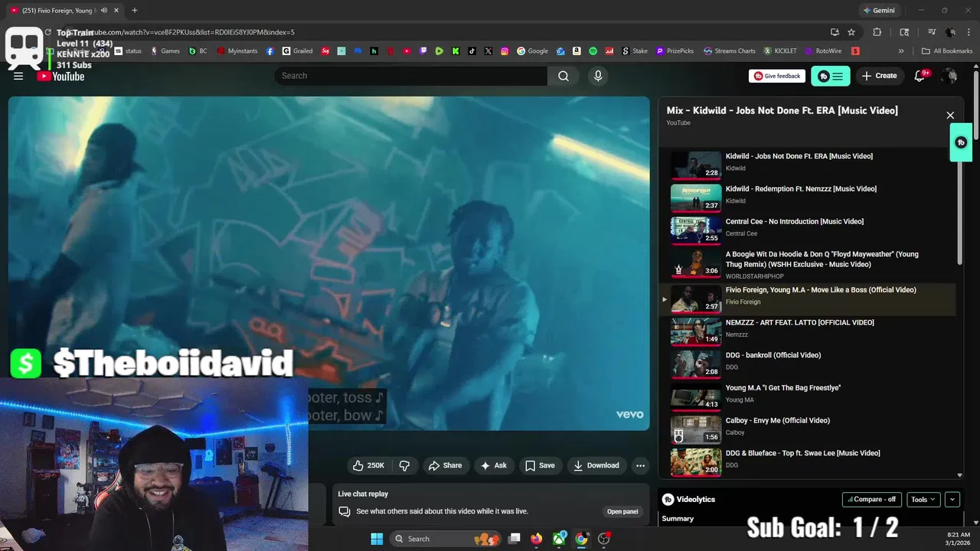Open Firefox from the taskbar
Screen dimensions: 980x551
pyautogui.click(x=537, y=539)
